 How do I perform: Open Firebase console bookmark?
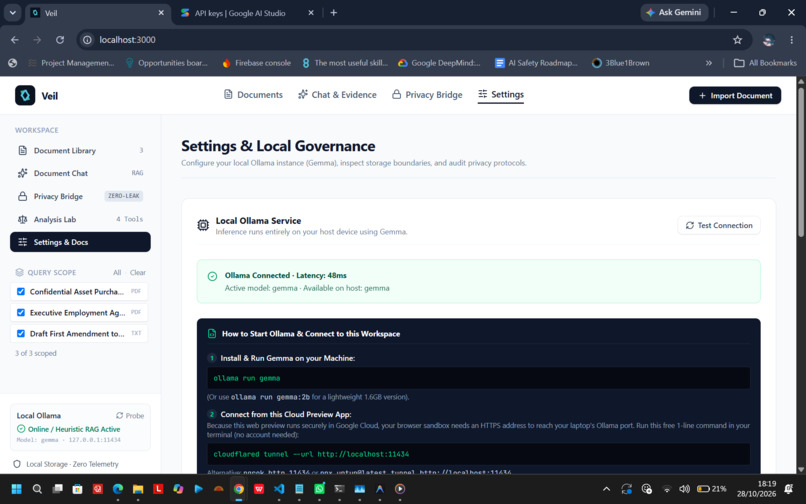(x=257, y=63)
